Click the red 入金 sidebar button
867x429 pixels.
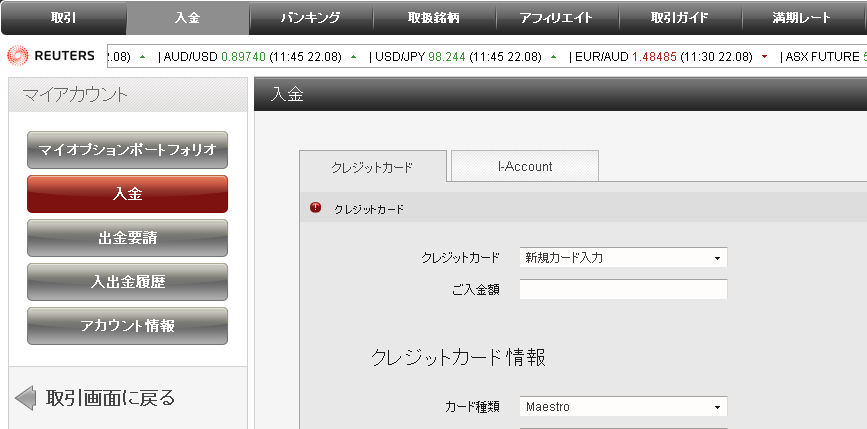tap(127, 194)
